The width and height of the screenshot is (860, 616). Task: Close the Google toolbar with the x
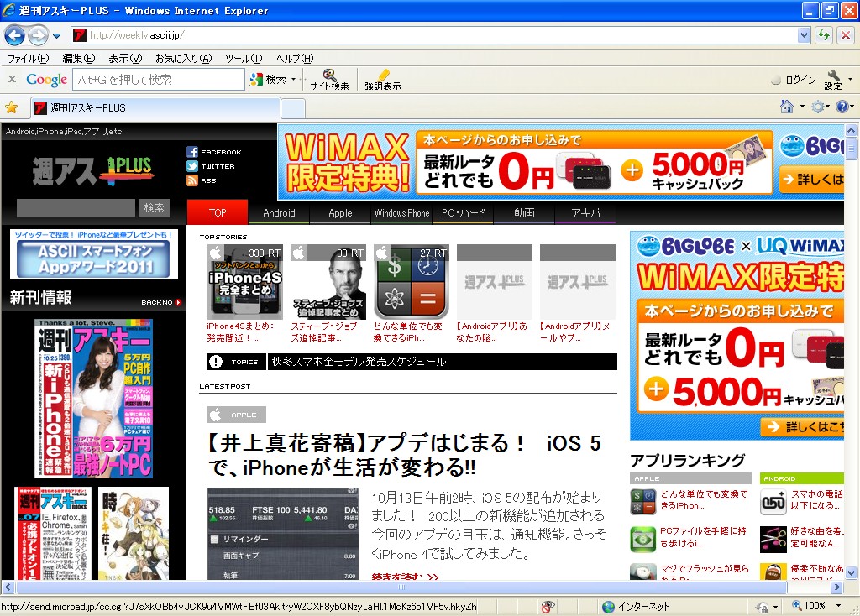pyautogui.click(x=12, y=79)
